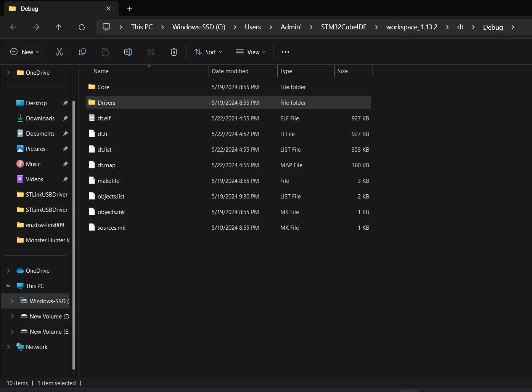Click the Copy icon in toolbar

[82, 52]
